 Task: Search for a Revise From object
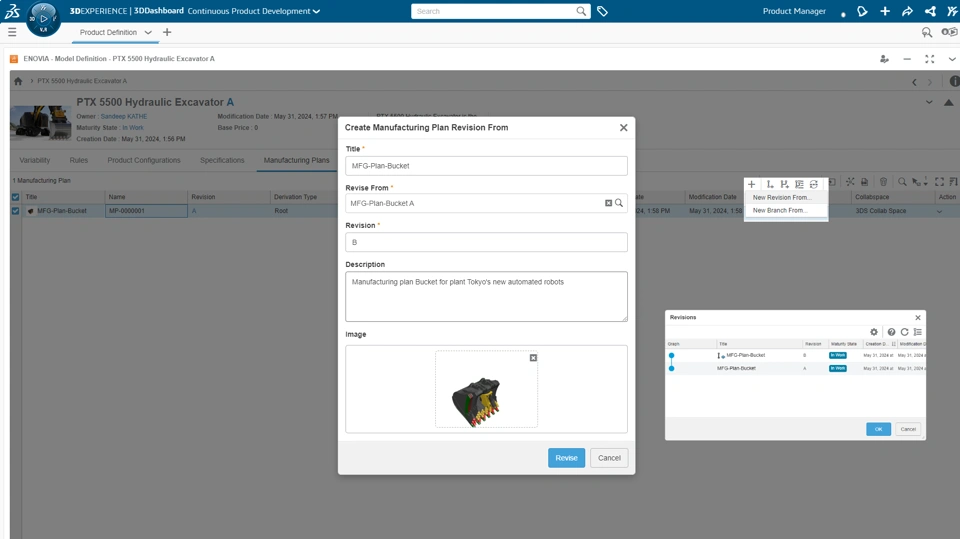coord(619,203)
